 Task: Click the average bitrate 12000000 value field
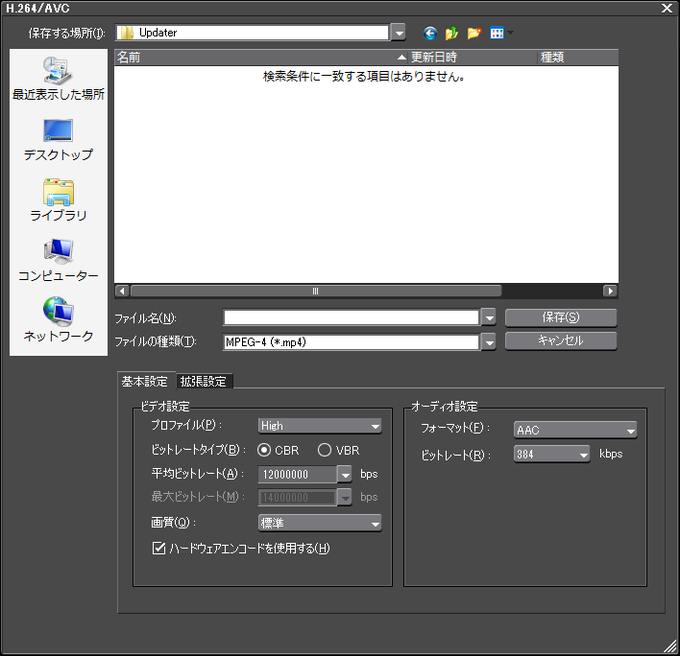pos(297,475)
